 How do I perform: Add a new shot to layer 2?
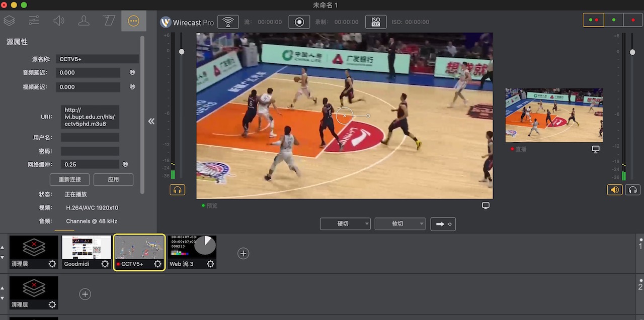[85, 294]
